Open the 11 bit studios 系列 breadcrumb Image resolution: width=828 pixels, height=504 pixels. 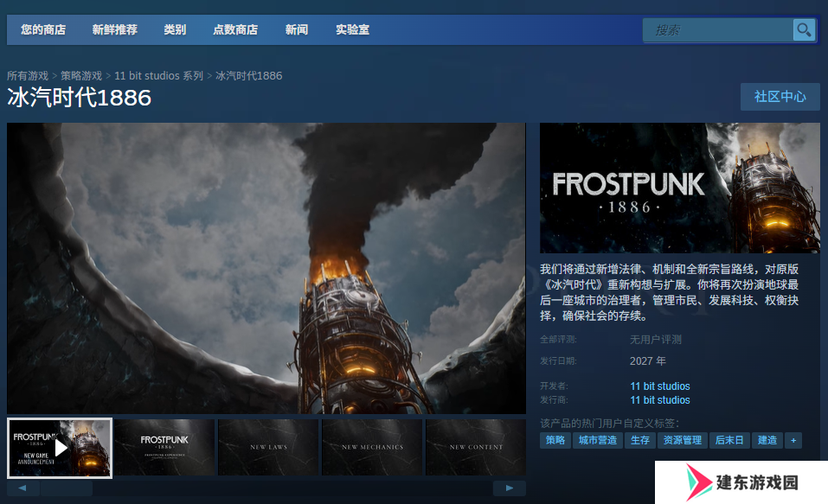click(x=159, y=75)
